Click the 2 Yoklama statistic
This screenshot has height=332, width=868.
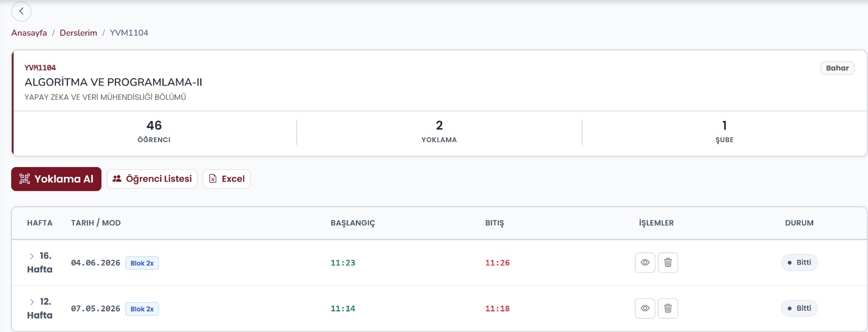pos(439,131)
